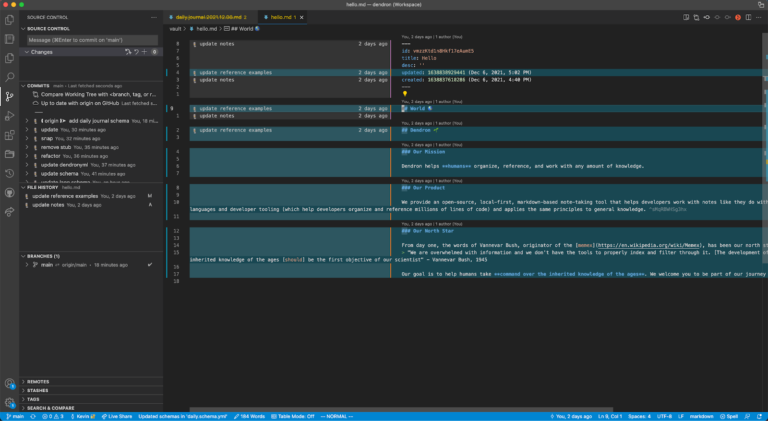Expand the 'remove stub' commit
768x421 pixels.
[25, 147]
